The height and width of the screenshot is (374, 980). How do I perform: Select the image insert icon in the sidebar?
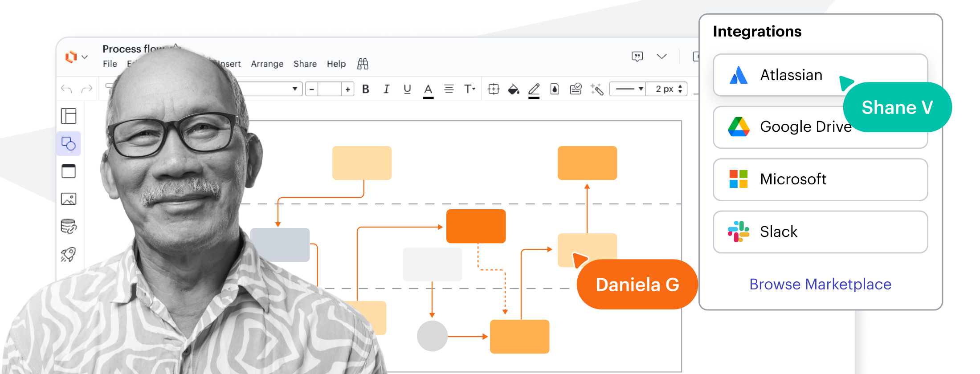coord(69,199)
